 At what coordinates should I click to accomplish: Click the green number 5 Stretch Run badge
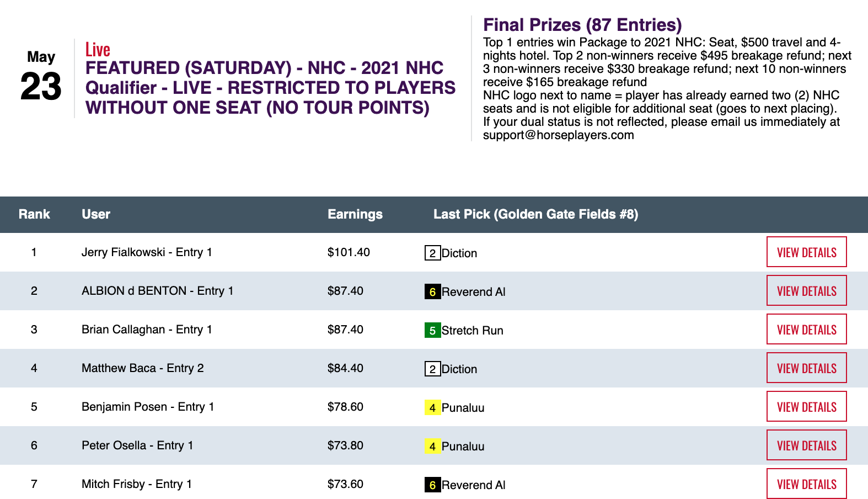[432, 331]
